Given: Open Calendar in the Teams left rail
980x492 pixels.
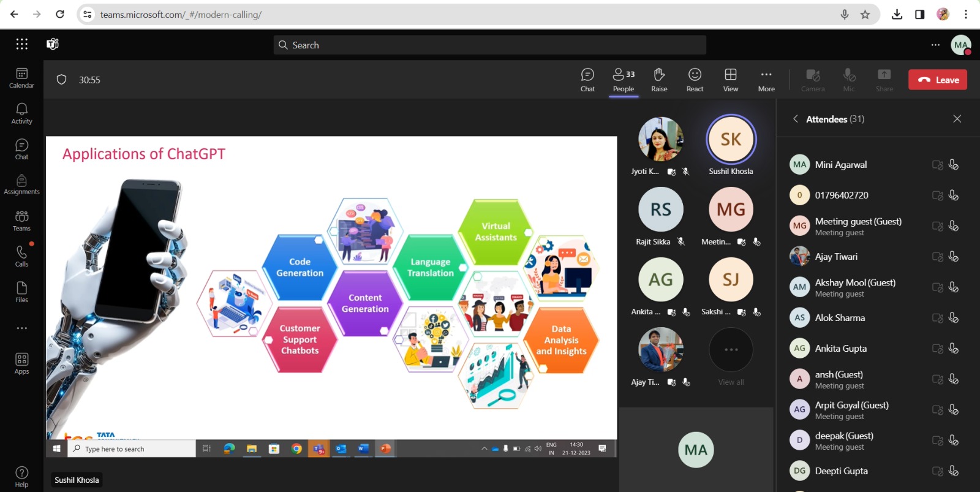Looking at the screenshot, I should click(21, 78).
